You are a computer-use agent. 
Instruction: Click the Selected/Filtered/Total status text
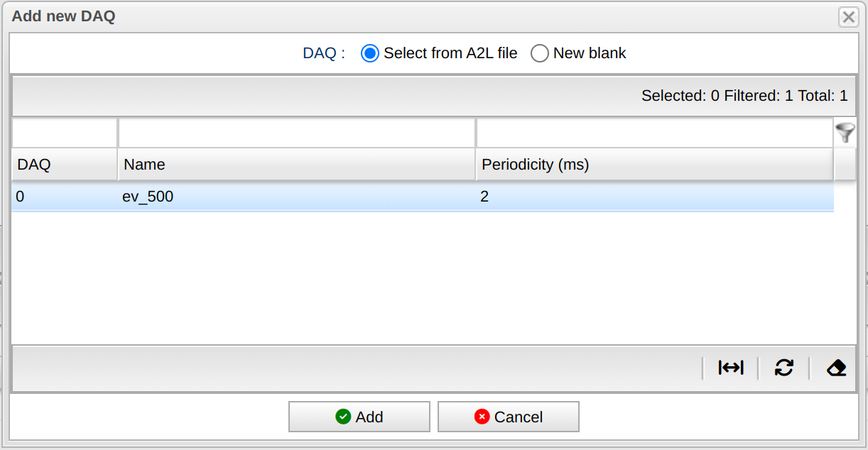[x=744, y=96]
